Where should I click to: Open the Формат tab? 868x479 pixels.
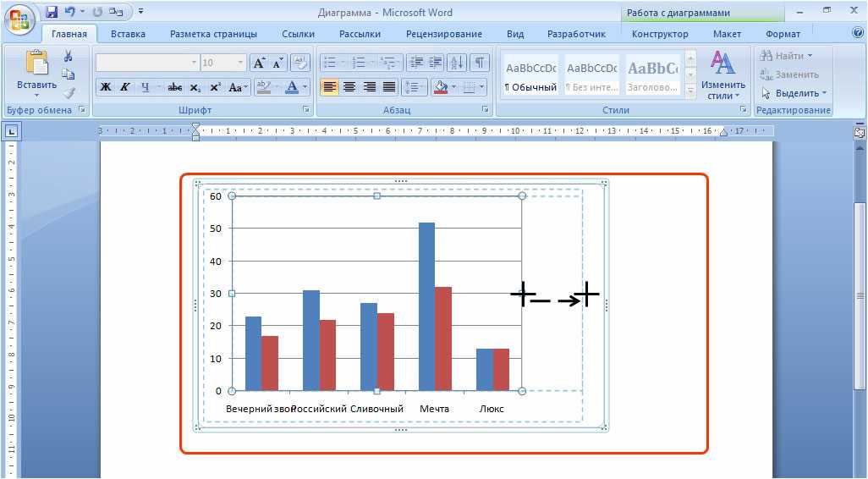coord(783,34)
